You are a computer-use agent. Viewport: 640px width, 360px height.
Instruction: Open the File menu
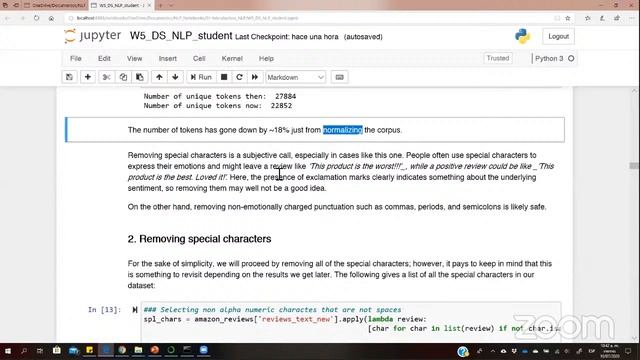click(76, 58)
